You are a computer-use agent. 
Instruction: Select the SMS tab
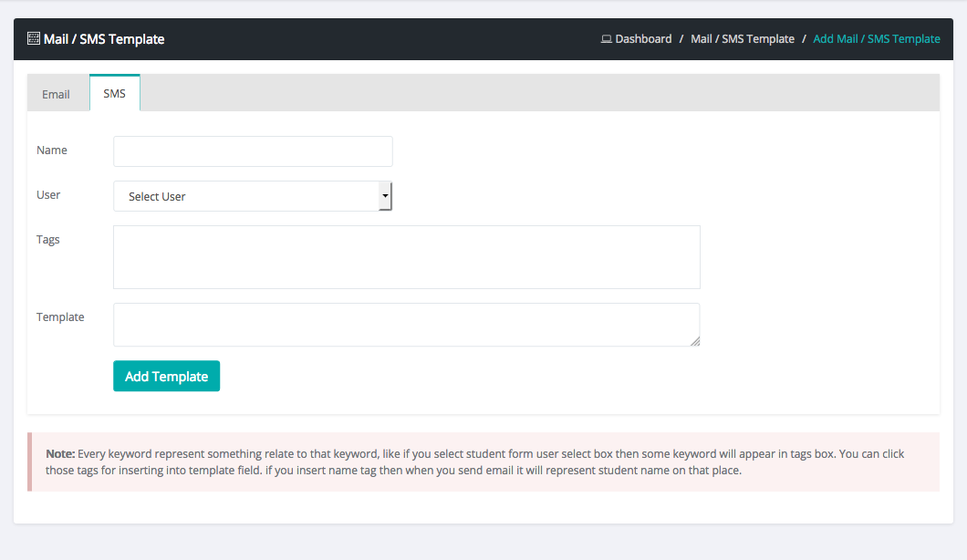click(114, 93)
